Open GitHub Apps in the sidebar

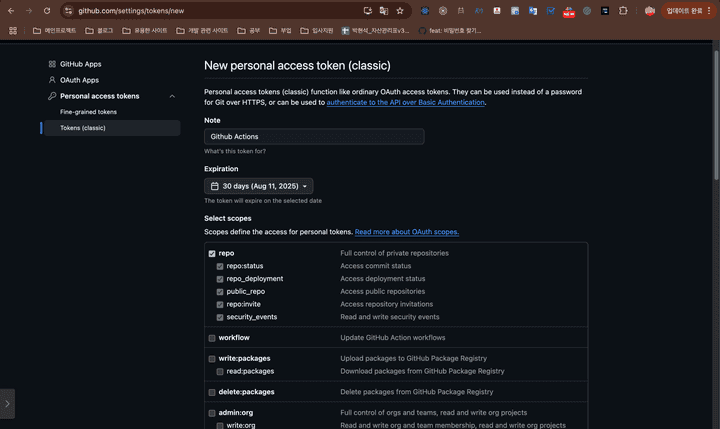tap(80, 64)
